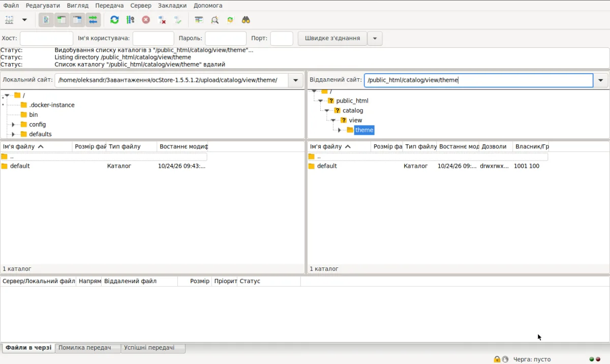The height and width of the screenshot is (364, 610).
Task: Search remote files with binoculars icon
Action: [246, 20]
